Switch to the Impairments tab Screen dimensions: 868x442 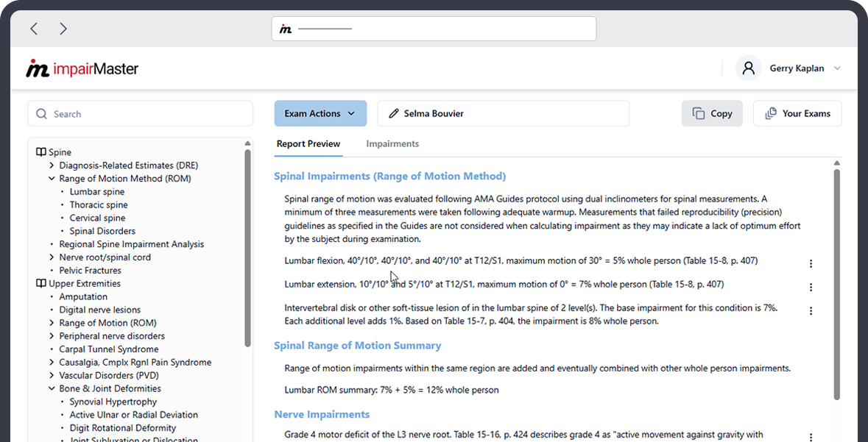tap(392, 143)
